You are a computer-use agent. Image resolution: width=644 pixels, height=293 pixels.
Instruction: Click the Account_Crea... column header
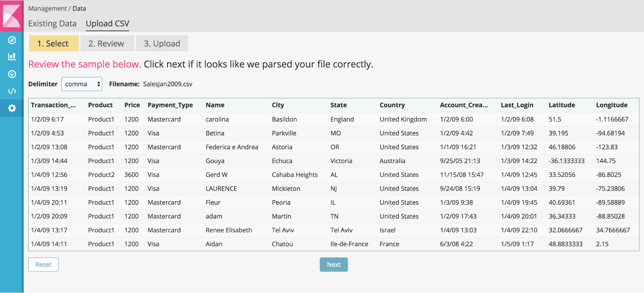pyautogui.click(x=464, y=105)
